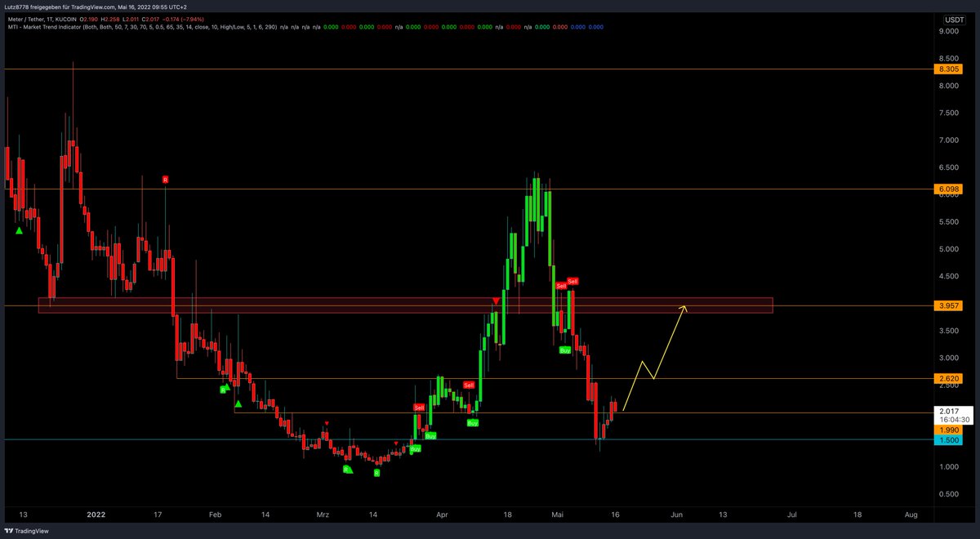Click the Jul label on time axis
This screenshot has width=980, height=539.
click(793, 515)
